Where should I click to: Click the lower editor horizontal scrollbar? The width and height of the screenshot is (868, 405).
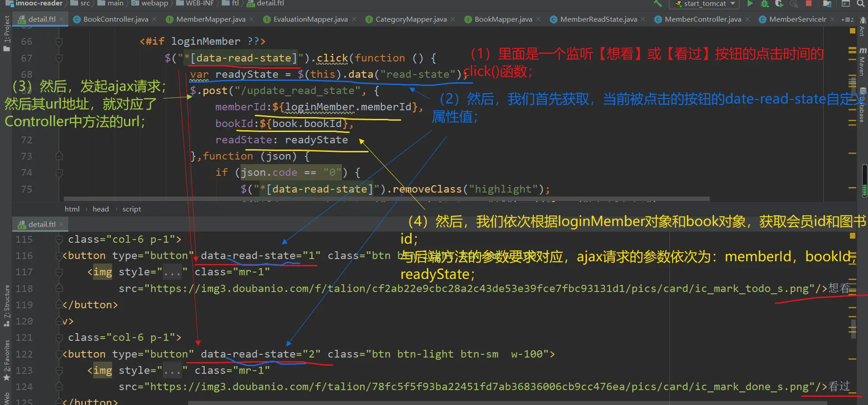[508, 403]
